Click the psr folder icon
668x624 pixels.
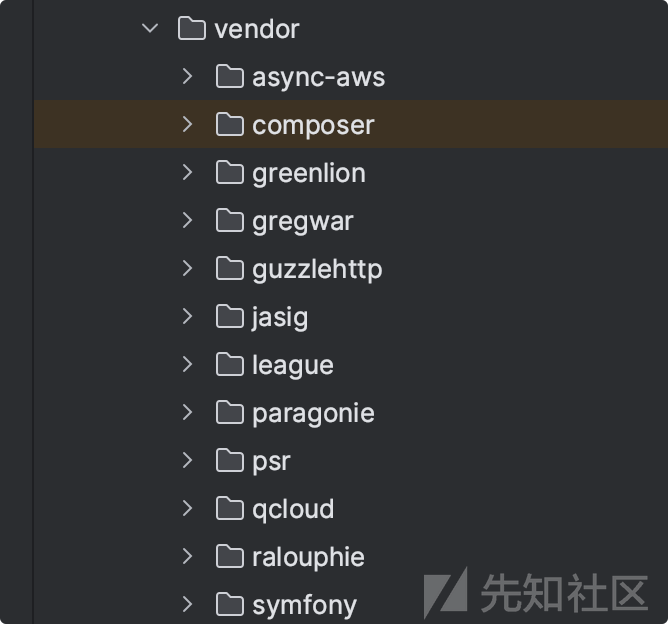pyautogui.click(x=230, y=461)
